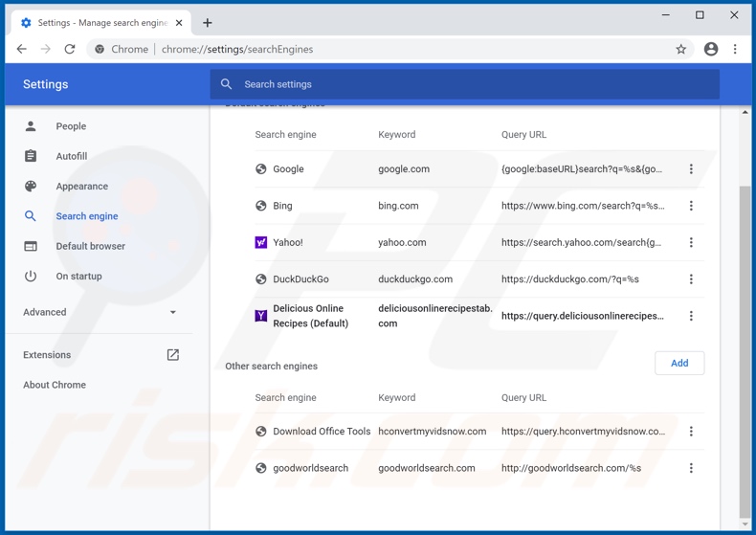Open the Appearance settings section

coord(82,186)
